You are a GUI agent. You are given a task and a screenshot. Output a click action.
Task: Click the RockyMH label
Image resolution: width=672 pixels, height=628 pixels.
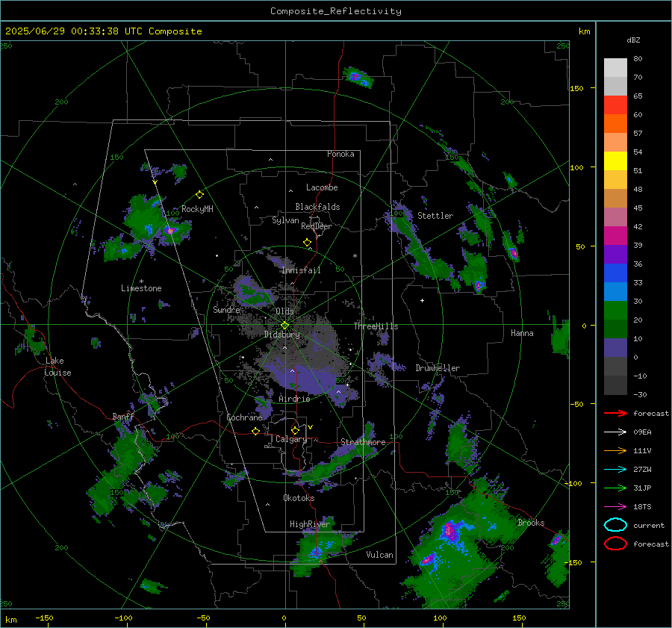[x=197, y=209]
